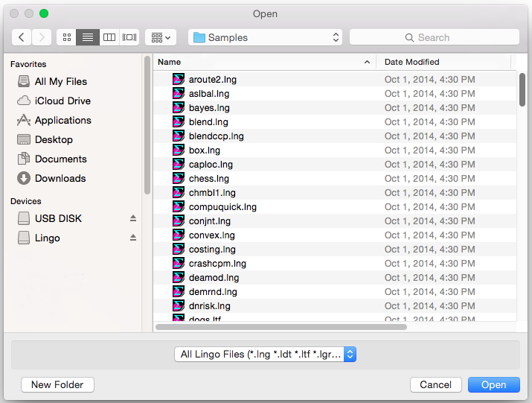Click the horizontal file list scrollbar
532x403 pixels.
pyautogui.click(x=281, y=327)
